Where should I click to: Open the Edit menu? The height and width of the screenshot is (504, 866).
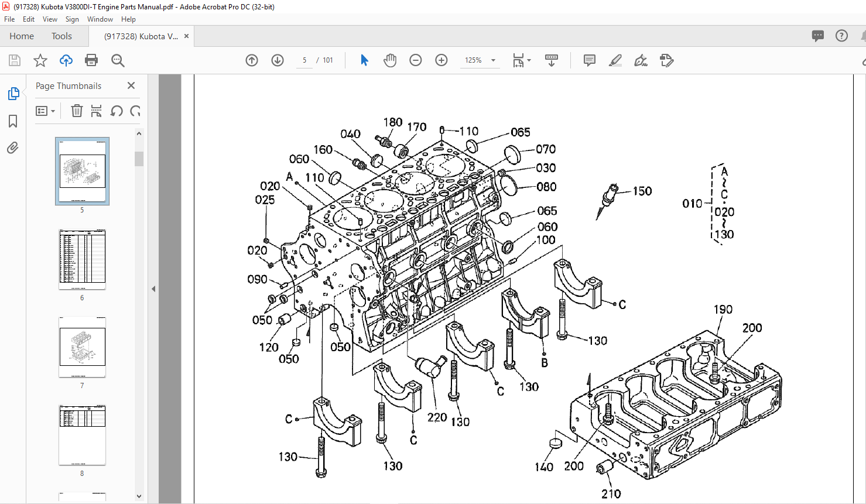29,19
